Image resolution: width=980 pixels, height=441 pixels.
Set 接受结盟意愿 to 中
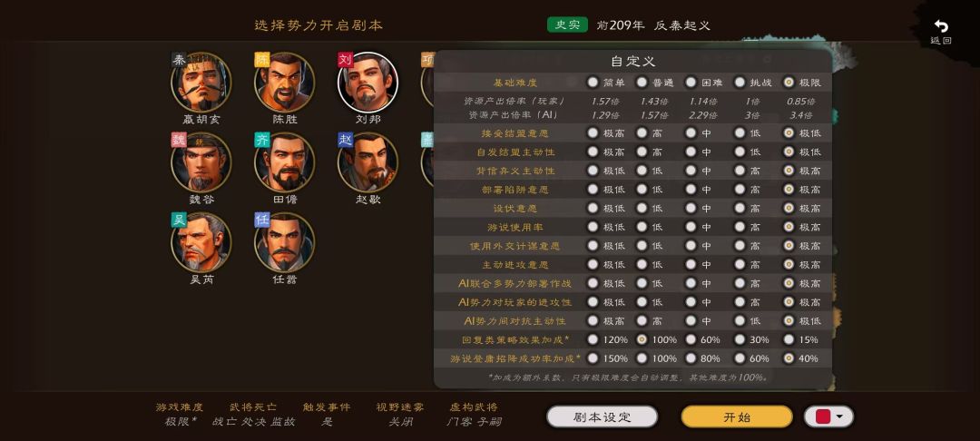(x=690, y=132)
